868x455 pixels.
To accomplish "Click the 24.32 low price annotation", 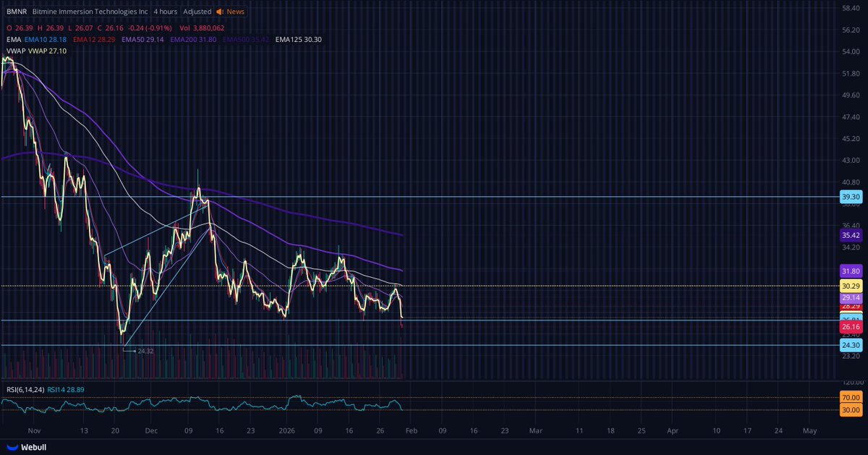I will (x=145, y=351).
